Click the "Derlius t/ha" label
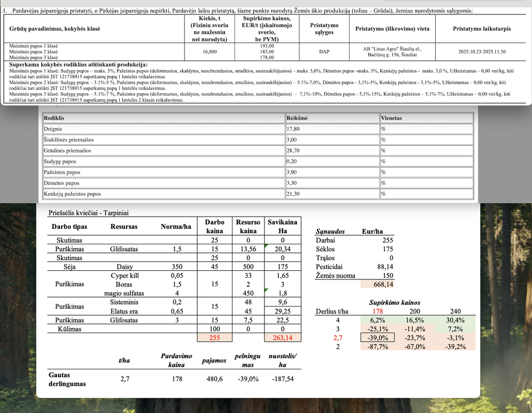Screen dimensions: 532x413 332,311
